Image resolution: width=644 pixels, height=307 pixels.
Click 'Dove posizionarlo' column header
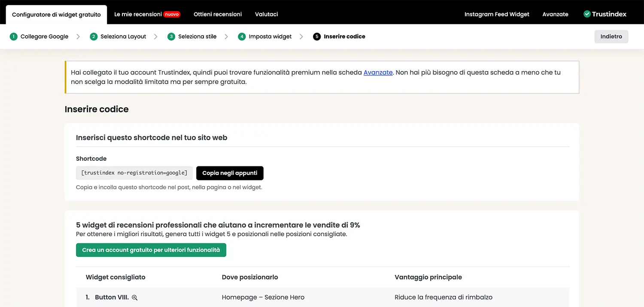click(x=250, y=277)
